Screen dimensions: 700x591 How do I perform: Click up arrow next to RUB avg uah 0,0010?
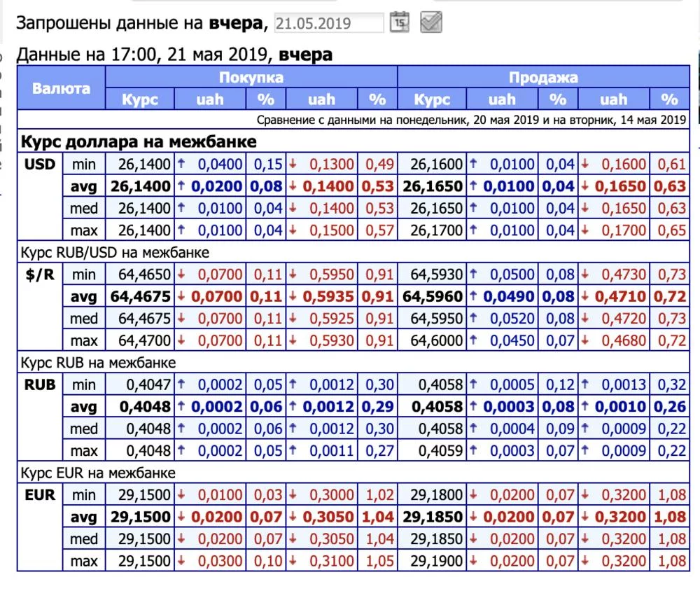click(584, 406)
